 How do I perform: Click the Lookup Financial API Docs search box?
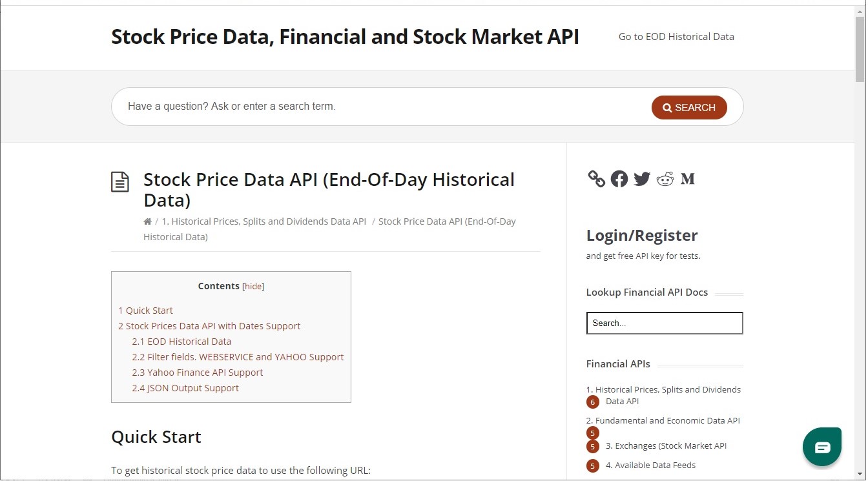click(x=664, y=323)
